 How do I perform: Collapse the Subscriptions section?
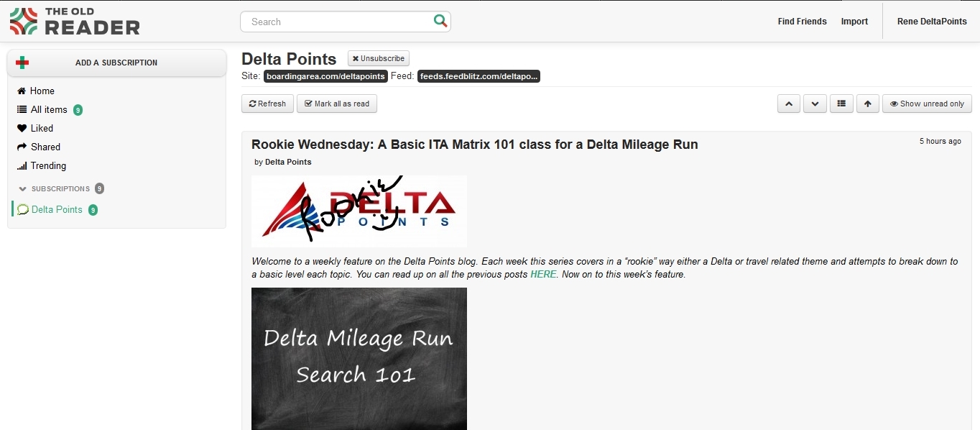tap(23, 188)
